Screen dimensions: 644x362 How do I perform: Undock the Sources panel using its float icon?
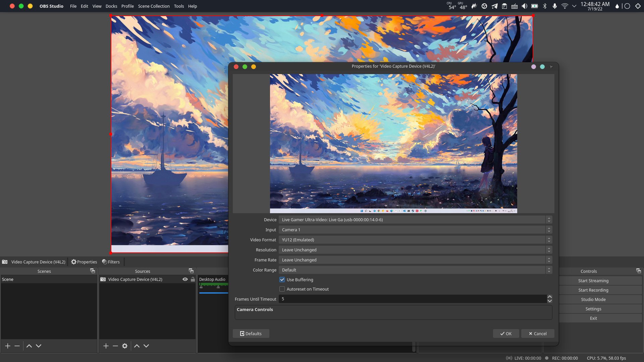[191, 271]
